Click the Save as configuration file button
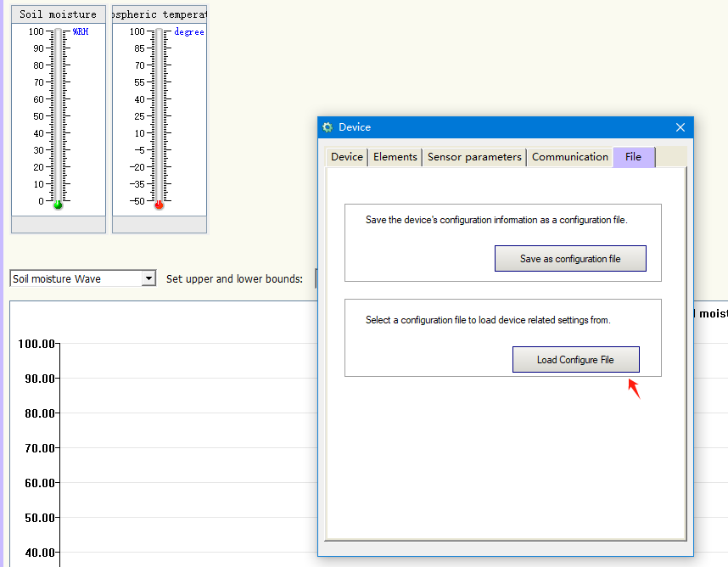The image size is (728, 567). pos(569,258)
